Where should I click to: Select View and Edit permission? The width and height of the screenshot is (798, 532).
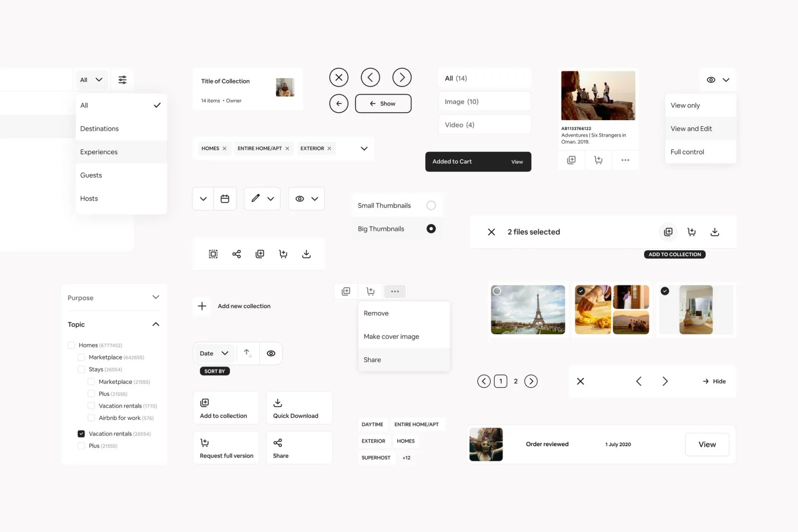pos(700,129)
